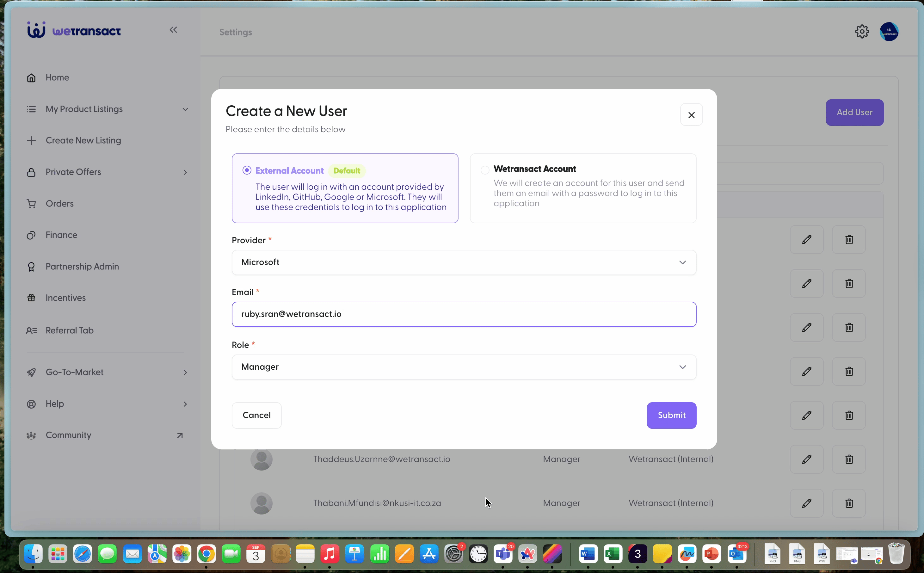Open Microsoft Excel from the Dock
This screenshot has height=573, width=924.
613,554
